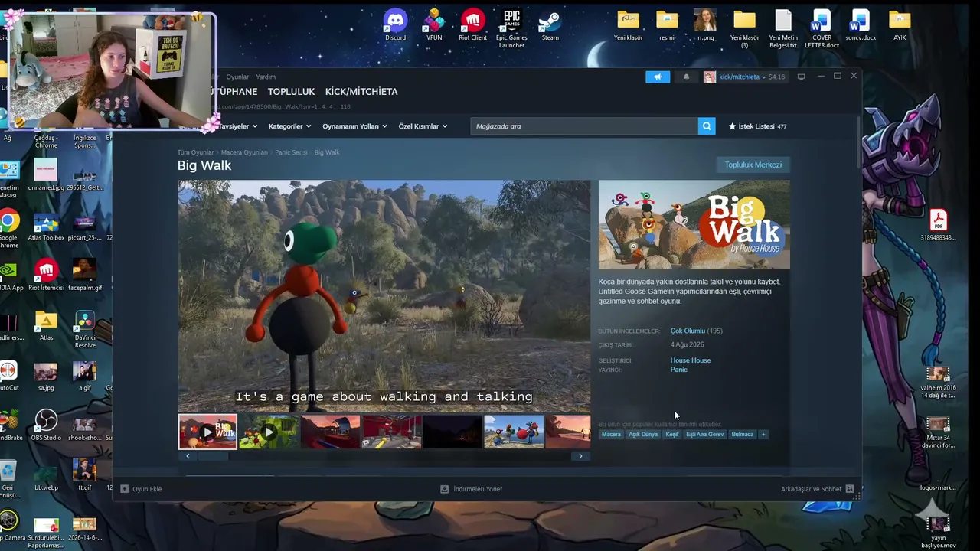Expand the Özel Kısımlar dropdown
Screen dimensions: 980x551
click(423, 126)
